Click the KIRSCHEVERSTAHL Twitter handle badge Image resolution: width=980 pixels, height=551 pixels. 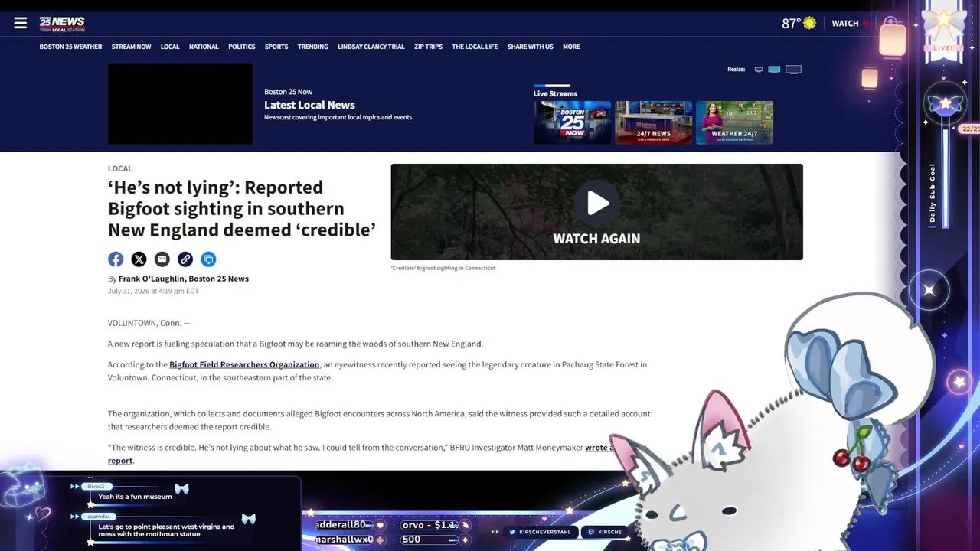538,532
